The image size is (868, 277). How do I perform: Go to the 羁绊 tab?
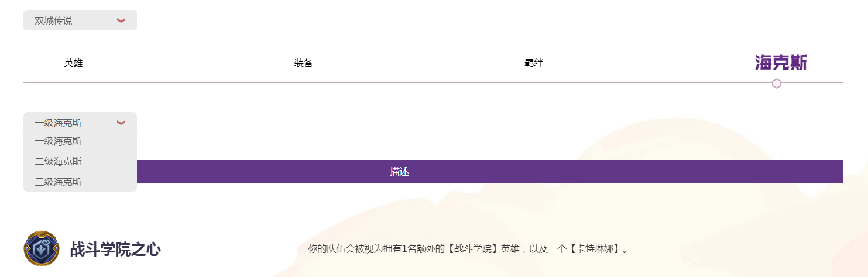(x=533, y=63)
